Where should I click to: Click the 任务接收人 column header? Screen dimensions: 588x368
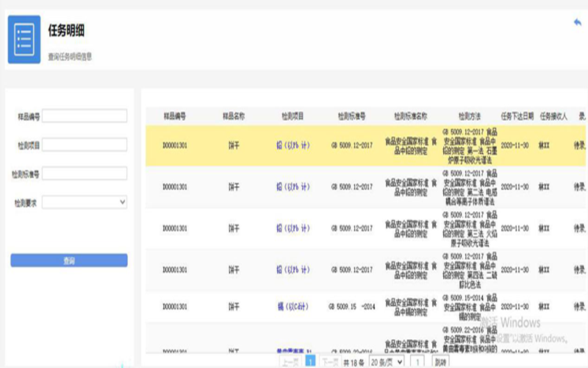(x=553, y=116)
